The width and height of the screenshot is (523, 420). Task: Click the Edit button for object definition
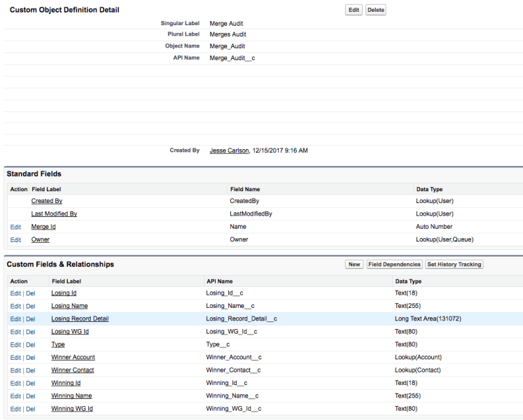tap(354, 10)
